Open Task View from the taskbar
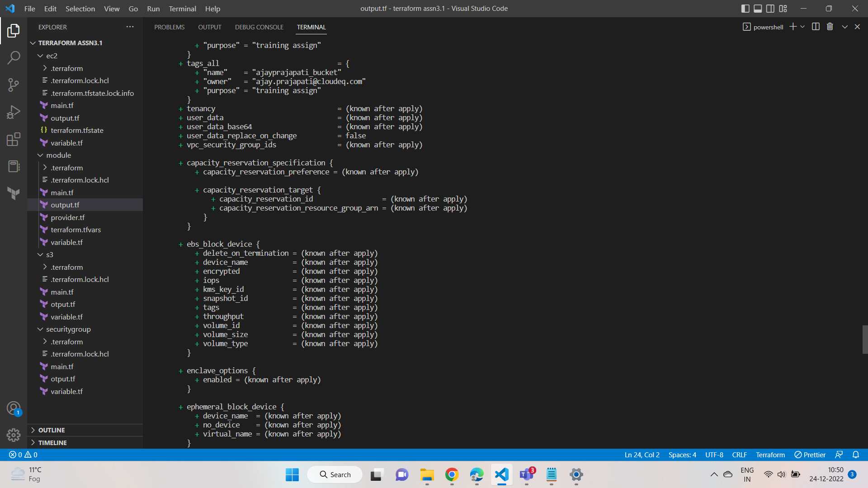The image size is (868, 488). tap(376, 474)
